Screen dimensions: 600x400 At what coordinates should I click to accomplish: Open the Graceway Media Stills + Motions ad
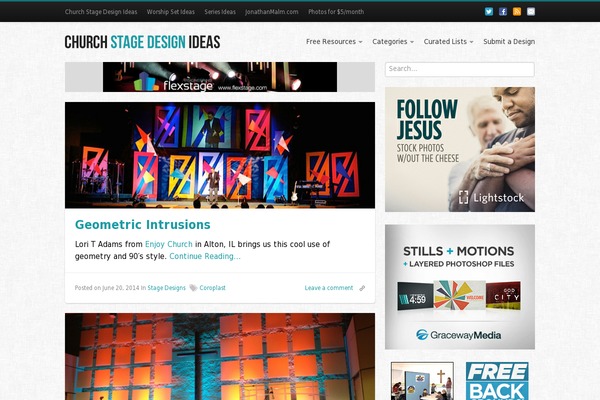click(x=460, y=287)
